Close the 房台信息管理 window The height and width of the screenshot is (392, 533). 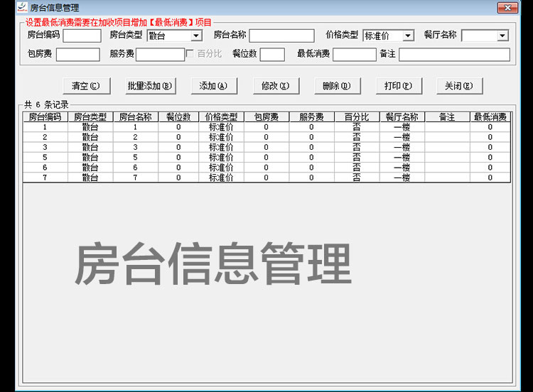[x=507, y=8]
